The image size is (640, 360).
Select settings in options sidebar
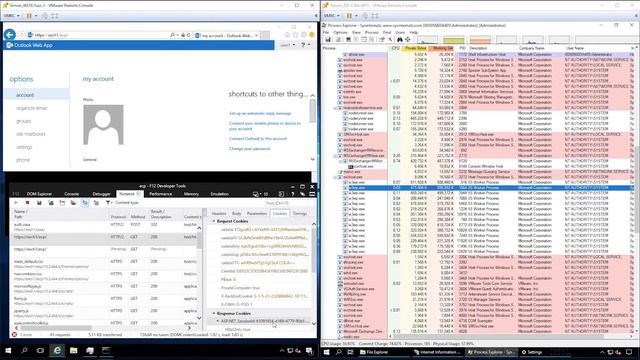pos(24,147)
